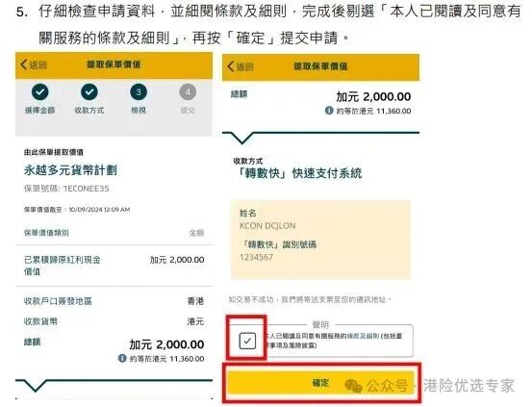
Task: Collapse the right screen total using the chevron
Action: pos(241,138)
